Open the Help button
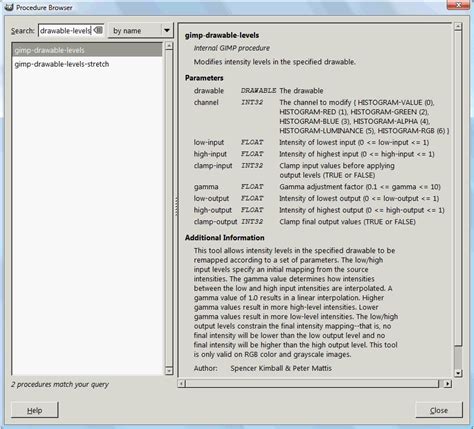 point(35,410)
